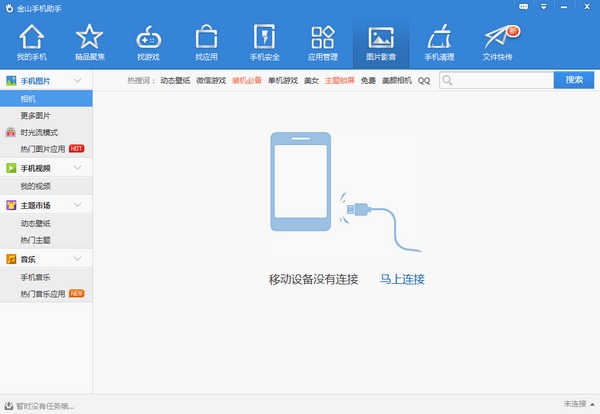
Task: Click hot keyword 单机游戏
Action: 283,80
